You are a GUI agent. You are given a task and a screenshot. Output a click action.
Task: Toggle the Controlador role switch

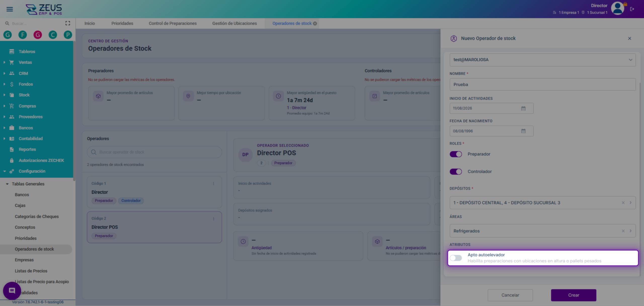(x=456, y=172)
